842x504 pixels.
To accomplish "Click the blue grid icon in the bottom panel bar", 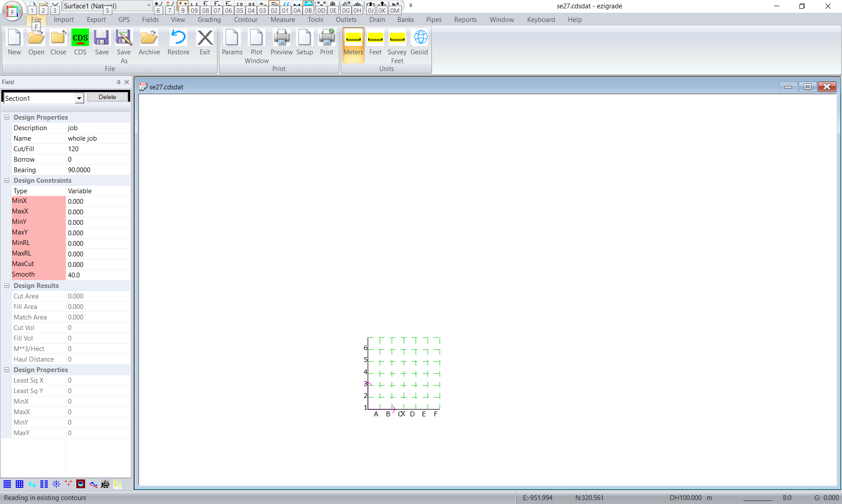I will coord(19,484).
